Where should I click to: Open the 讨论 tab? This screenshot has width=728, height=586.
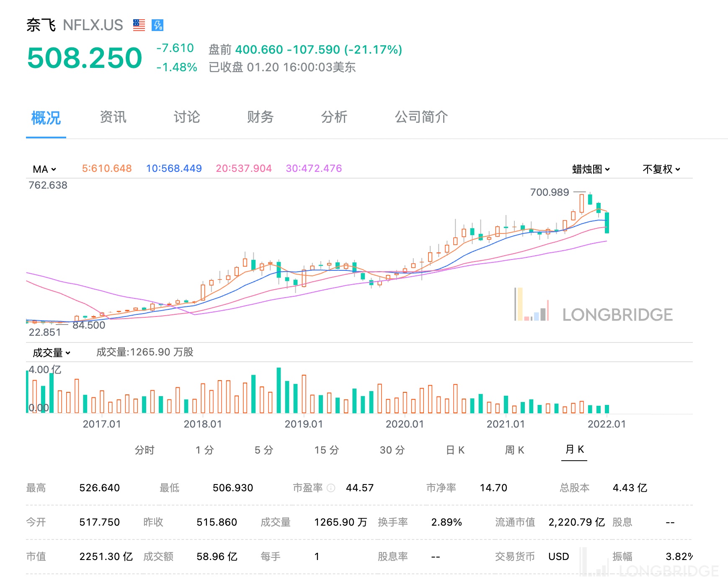(187, 117)
